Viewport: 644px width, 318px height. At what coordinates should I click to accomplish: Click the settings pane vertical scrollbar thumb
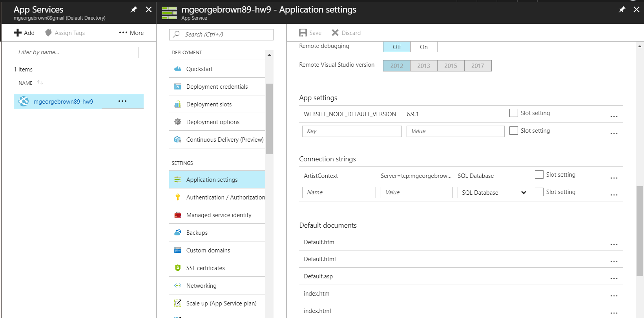640,231
